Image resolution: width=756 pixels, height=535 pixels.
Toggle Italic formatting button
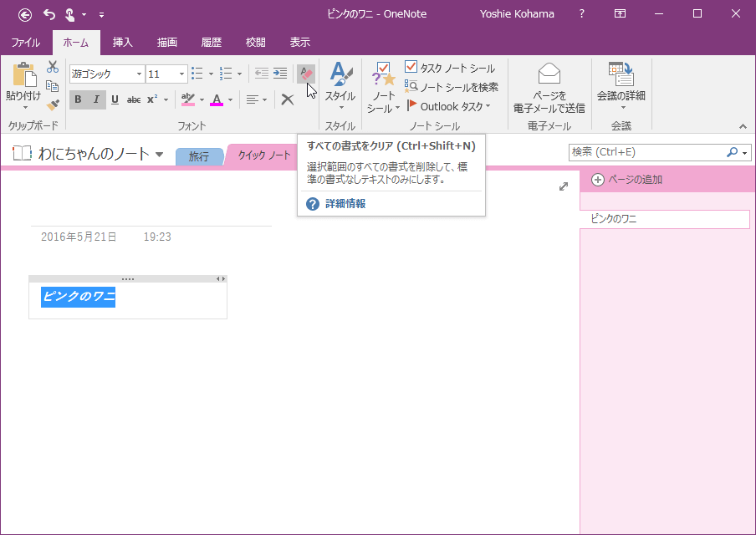click(96, 99)
